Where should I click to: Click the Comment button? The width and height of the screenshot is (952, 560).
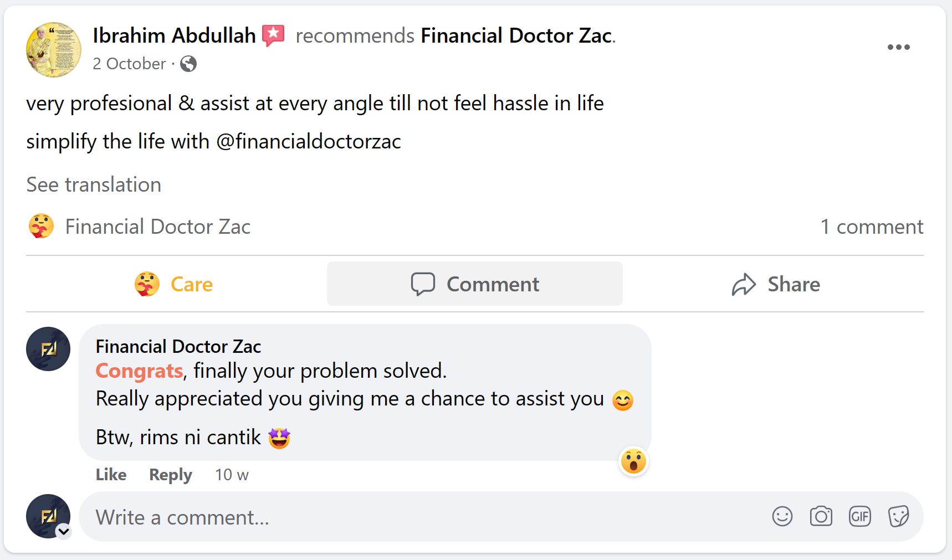[474, 284]
